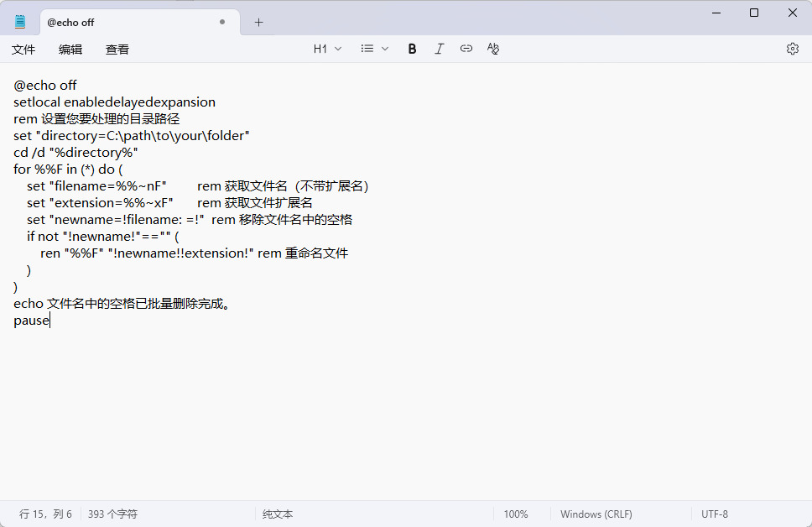812x527 pixels.
Task: Insert a hyperlink using the link icon
Action: pos(466,49)
